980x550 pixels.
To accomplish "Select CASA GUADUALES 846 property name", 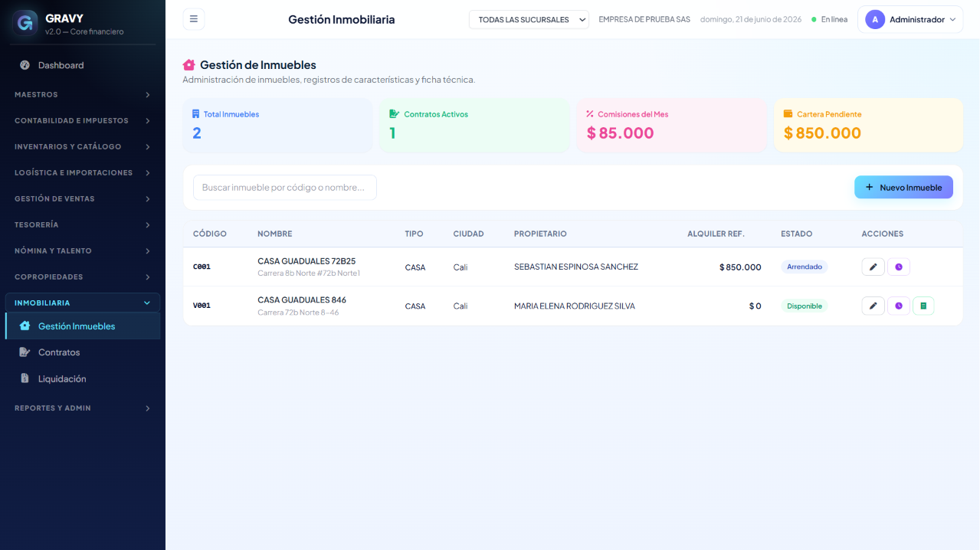I will tap(302, 300).
